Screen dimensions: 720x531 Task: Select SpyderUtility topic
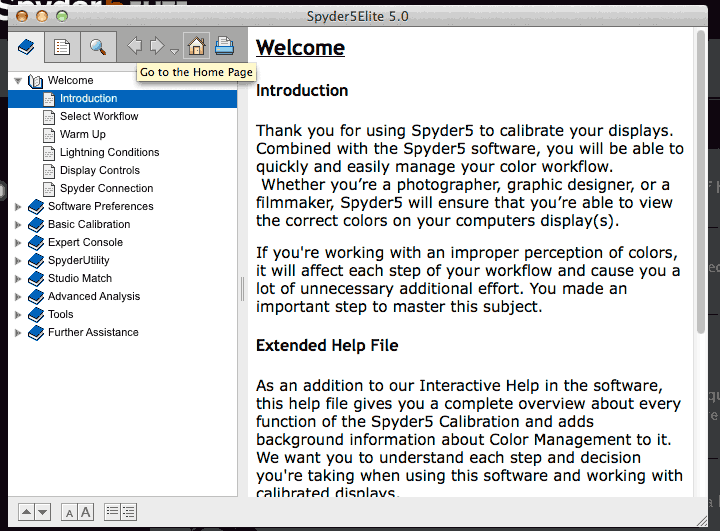[79, 260]
